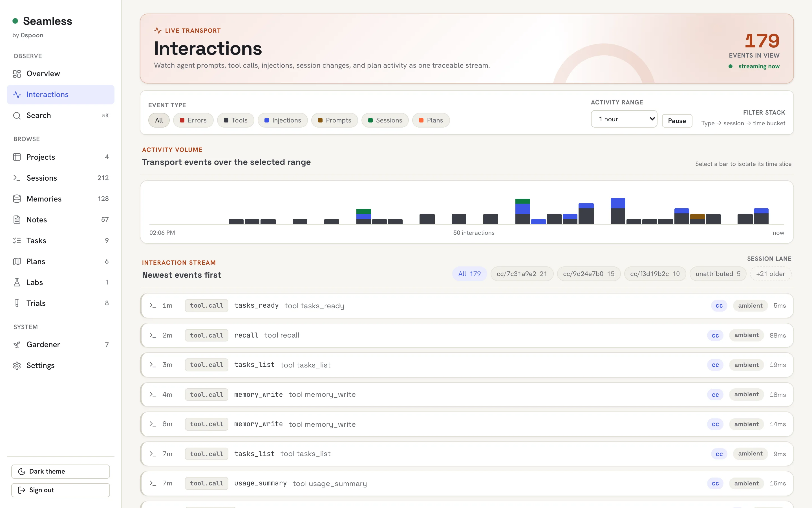Viewport: 812px width, 508px height.
Task: Click the moon icon on Dark theme
Action: click(22, 471)
